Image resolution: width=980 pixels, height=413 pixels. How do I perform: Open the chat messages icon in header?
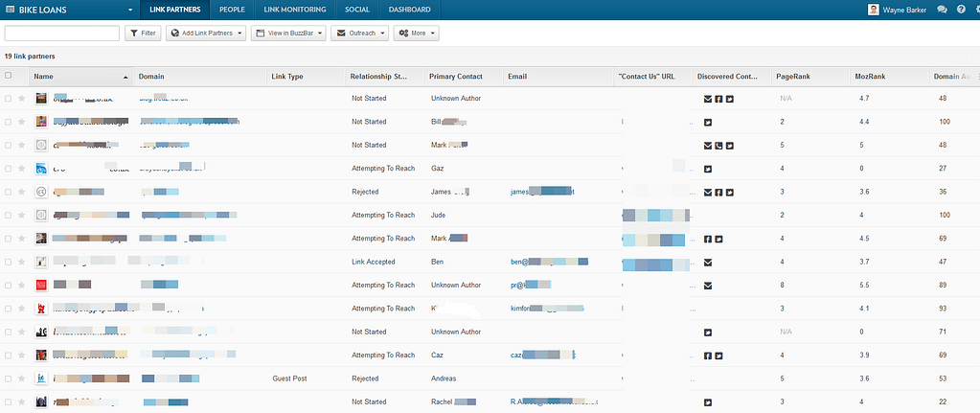click(943, 10)
